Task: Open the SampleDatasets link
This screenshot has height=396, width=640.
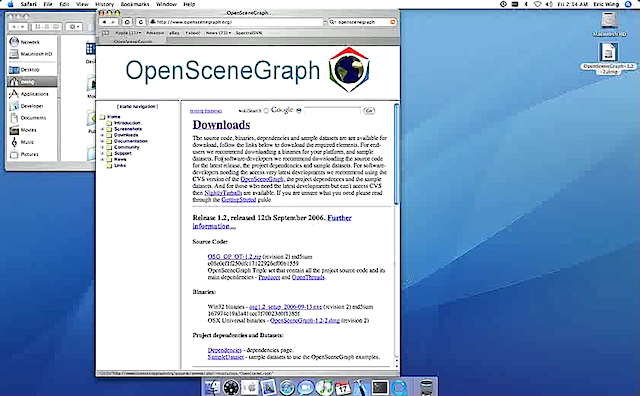Action: point(226,357)
